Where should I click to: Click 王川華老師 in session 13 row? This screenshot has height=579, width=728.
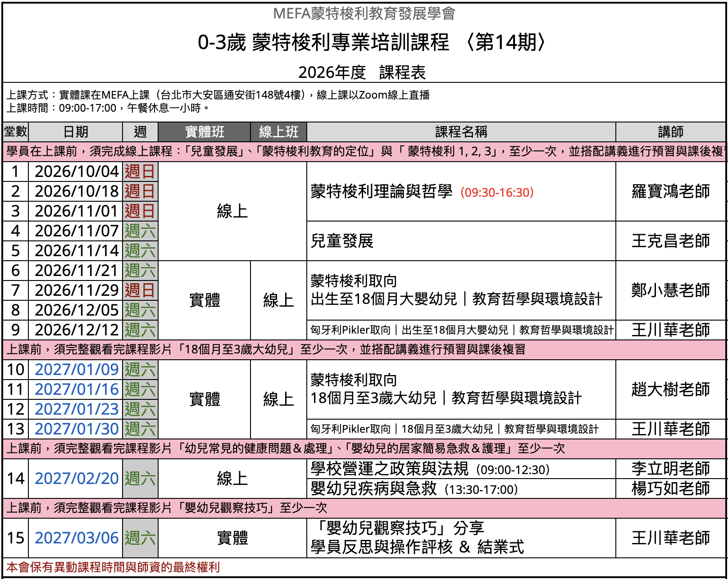(670, 429)
